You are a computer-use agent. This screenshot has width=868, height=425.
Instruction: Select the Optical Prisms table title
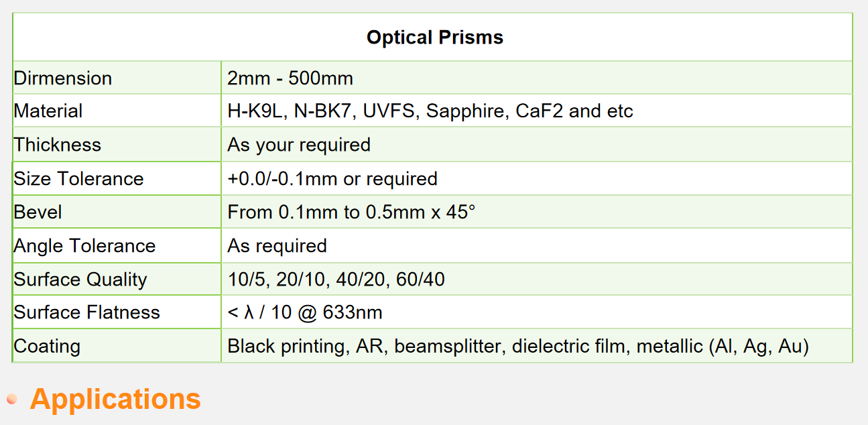(434, 37)
